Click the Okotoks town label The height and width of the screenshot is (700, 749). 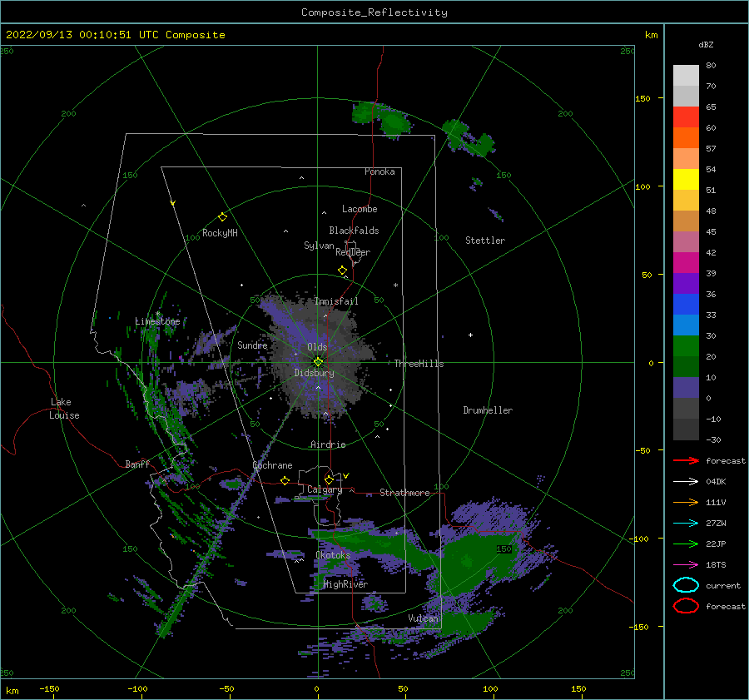pos(334,555)
